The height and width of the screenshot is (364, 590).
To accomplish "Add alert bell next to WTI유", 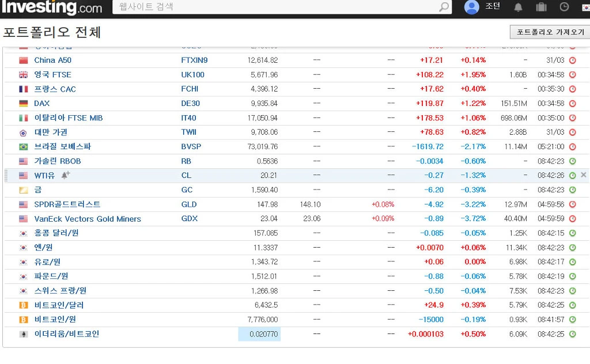I will [x=66, y=175].
